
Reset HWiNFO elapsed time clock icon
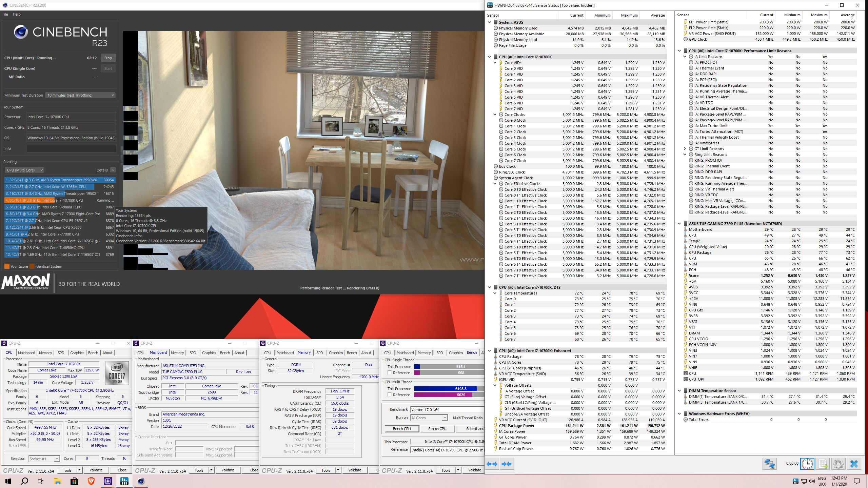[807, 464]
